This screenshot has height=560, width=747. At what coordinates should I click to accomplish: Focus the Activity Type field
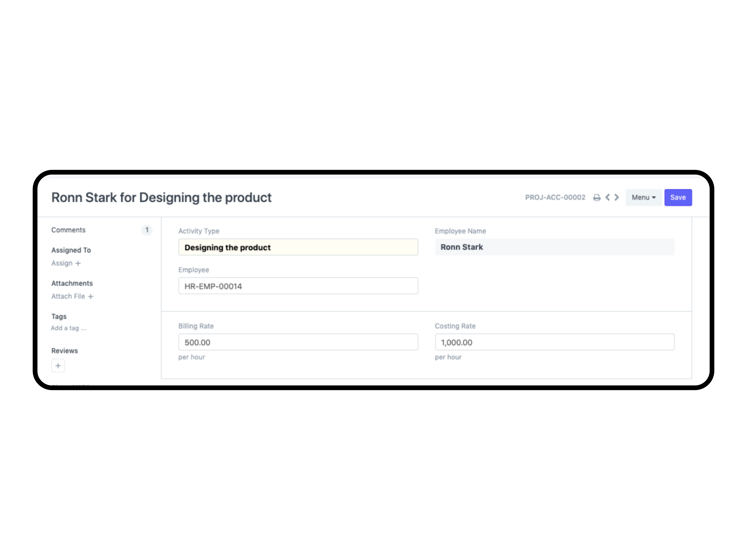[x=298, y=247]
